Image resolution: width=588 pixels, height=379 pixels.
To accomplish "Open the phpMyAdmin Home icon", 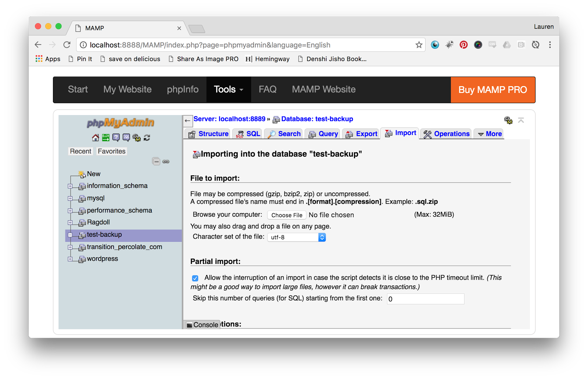I will pos(95,137).
